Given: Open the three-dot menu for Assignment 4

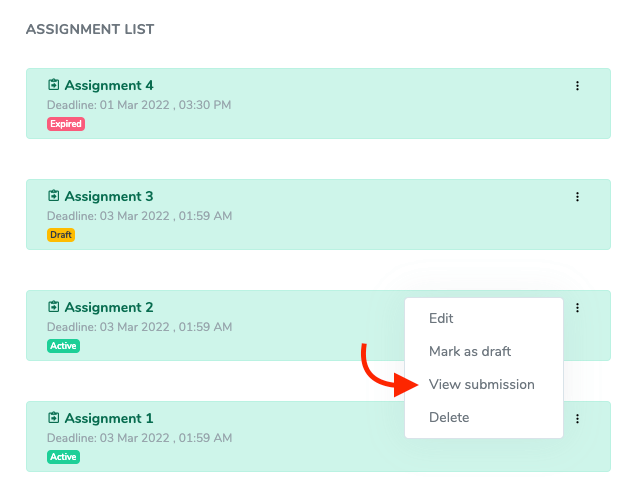Looking at the screenshot, I should [x=577, y=86].
